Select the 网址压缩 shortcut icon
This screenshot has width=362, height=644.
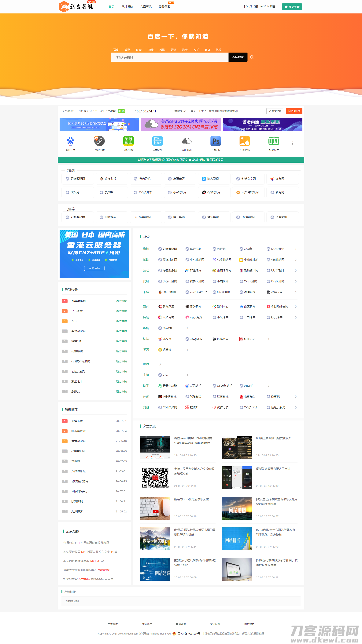pos(99,141)
